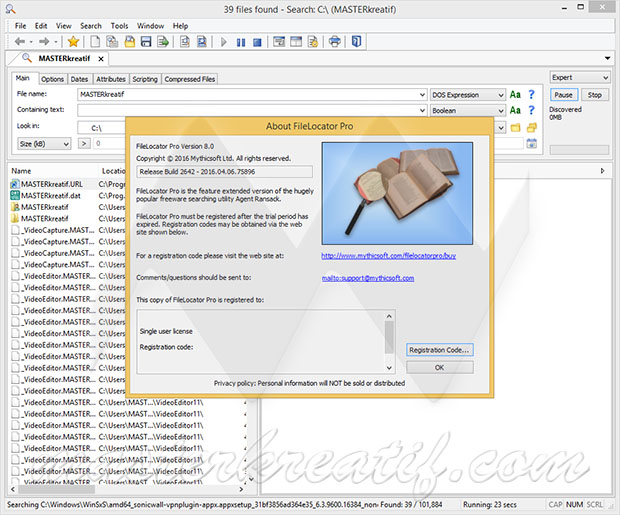Expand the Containing text history dropdown
Viewport: 620px width, 515px height.
(422, 111)
